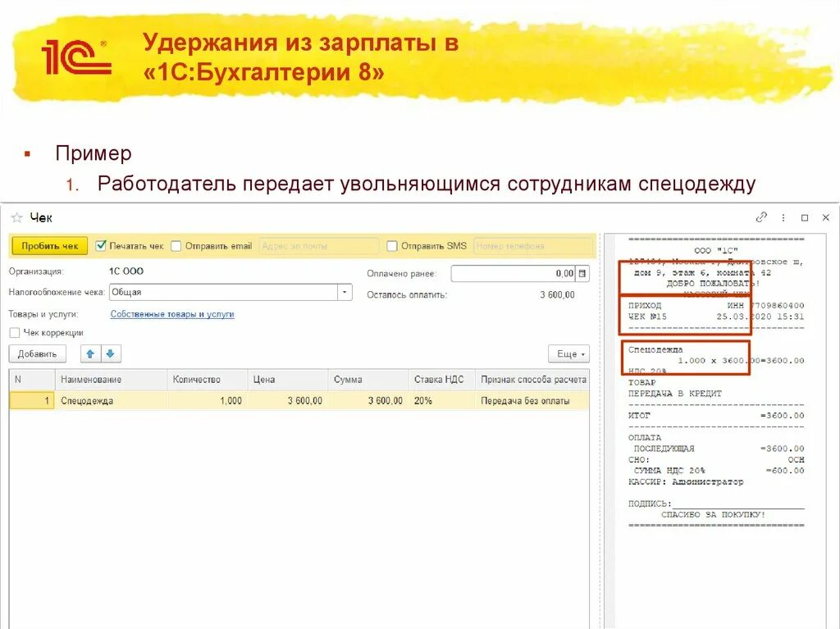
Task: Click the organization value 1С ООО
Action: pos(126,271)
